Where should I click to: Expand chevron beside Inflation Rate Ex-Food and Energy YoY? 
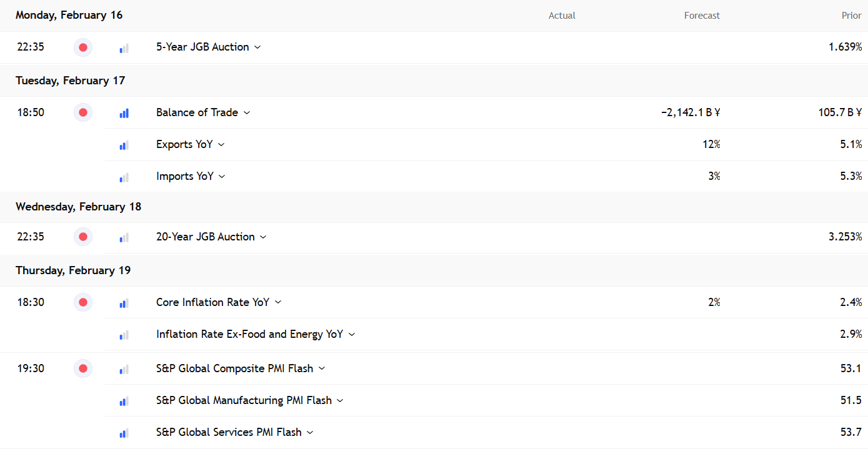pyautogui.click(x=352, y=335)
